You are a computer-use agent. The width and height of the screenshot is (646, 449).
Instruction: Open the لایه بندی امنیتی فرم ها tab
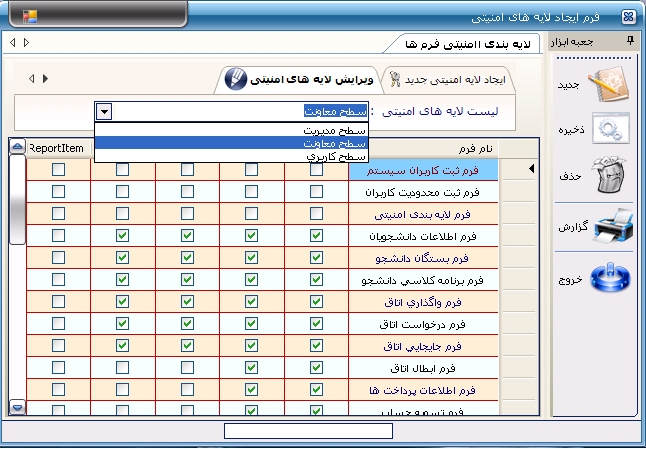(468, 44)
